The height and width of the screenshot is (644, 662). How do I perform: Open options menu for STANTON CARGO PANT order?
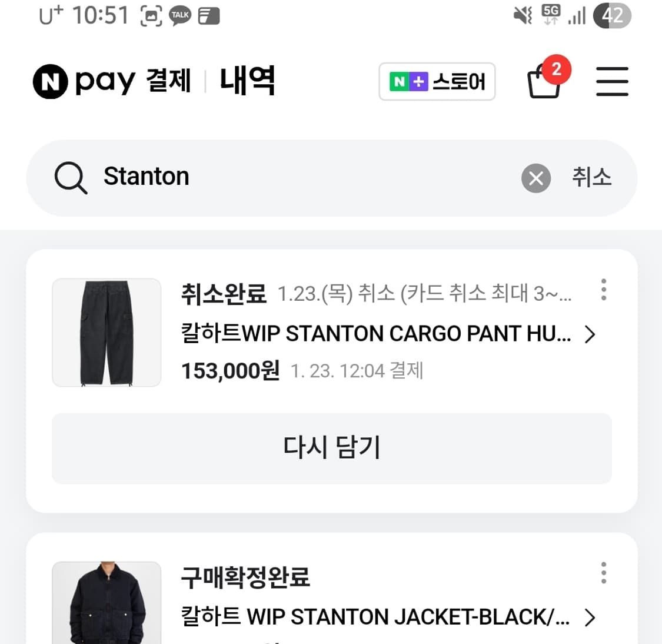click(x=604, y=290)
